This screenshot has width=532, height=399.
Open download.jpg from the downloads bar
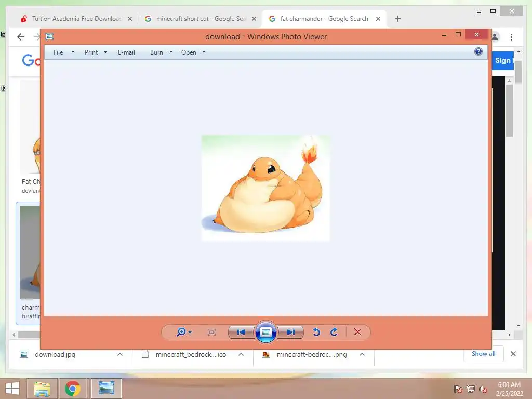click(x=55, y=354)
